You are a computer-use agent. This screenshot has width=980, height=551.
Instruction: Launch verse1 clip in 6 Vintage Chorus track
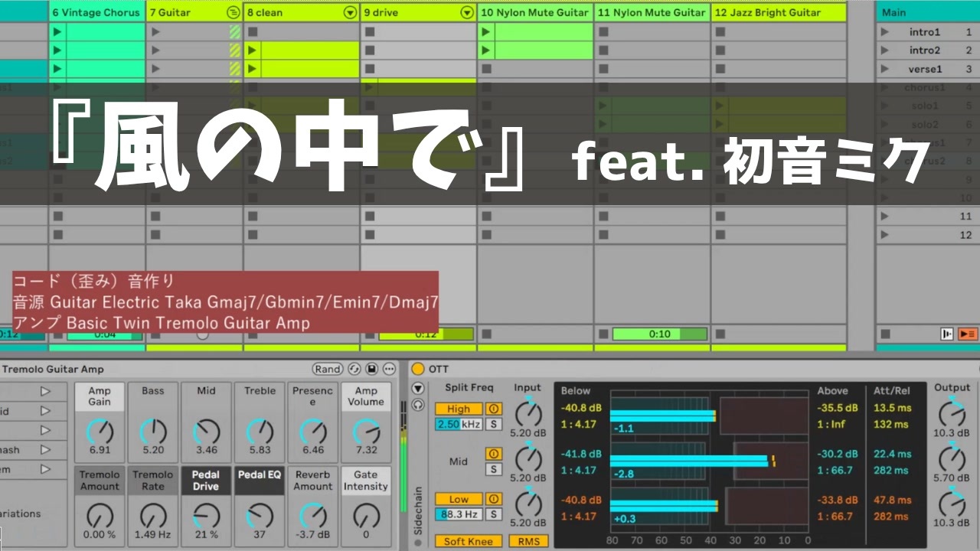click(57, 69)
